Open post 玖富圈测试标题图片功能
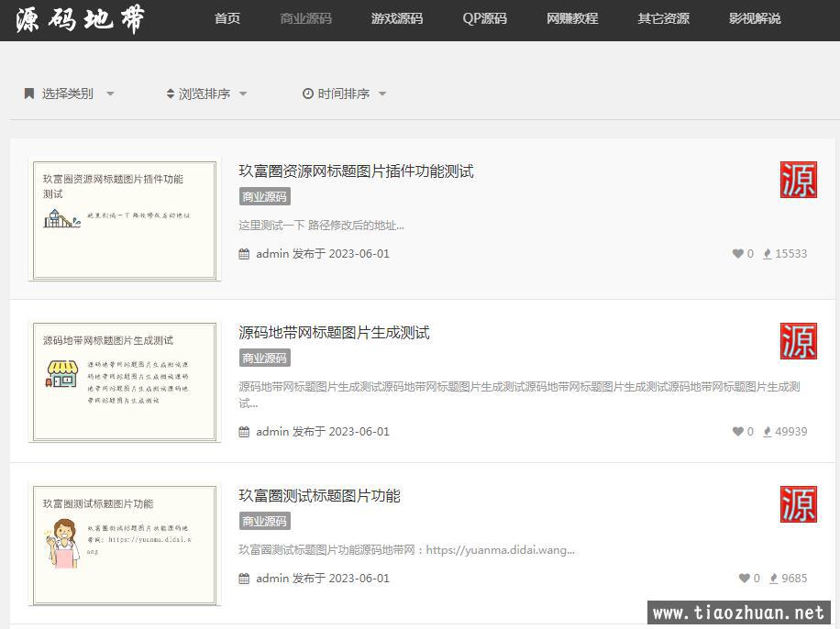840x629 pixels. click(x=319, y=496)
